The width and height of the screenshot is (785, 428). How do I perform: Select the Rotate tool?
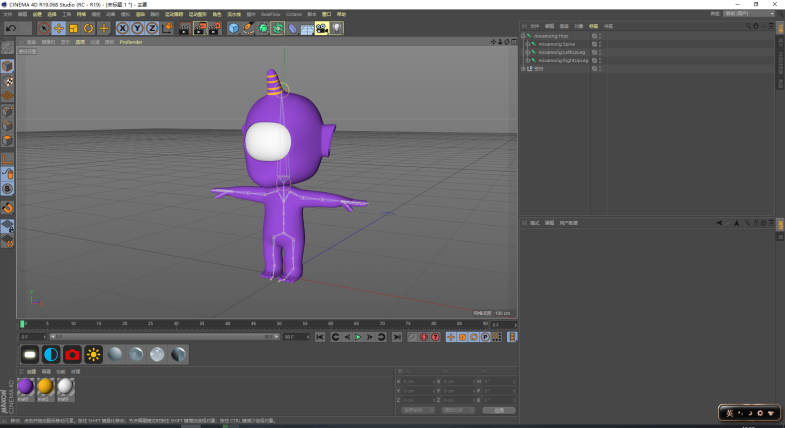[89, 28]
